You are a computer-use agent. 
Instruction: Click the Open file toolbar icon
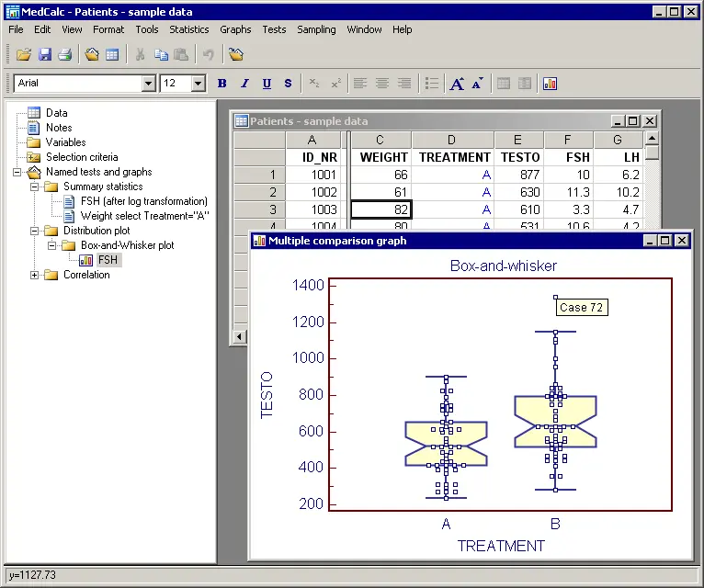pos(24,55)
